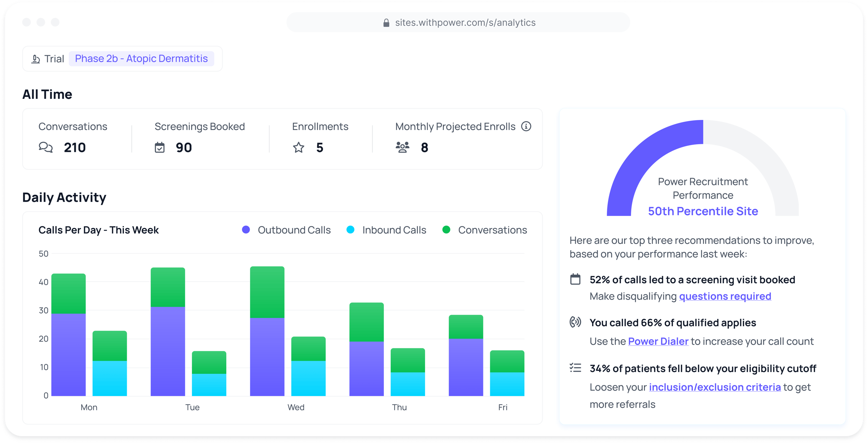Viewport: 868px width, 444px height.
Task: Click the checklist icon beside the eligibility cutoff tip
Action: point(575,368)
